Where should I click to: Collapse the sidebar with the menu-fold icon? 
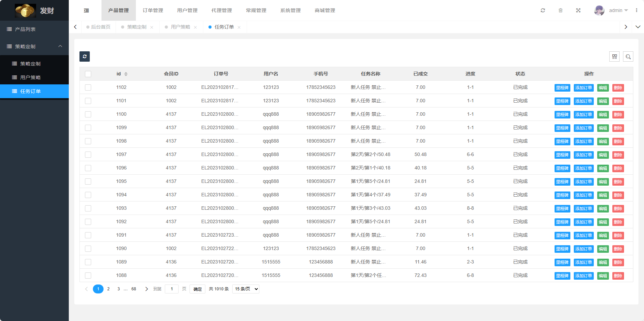(86, 11)
